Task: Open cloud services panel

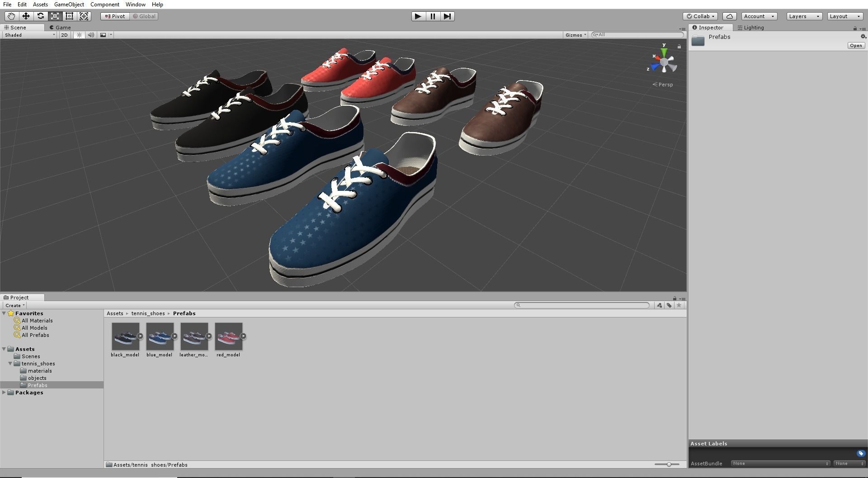Action: pyautogui.click(x=729, y=16)
